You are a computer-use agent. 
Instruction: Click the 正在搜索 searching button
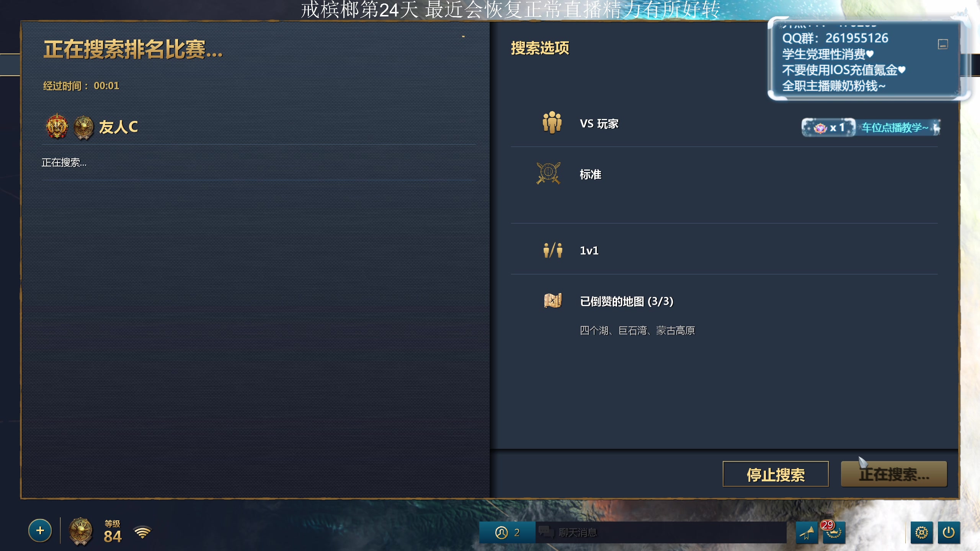894,474
